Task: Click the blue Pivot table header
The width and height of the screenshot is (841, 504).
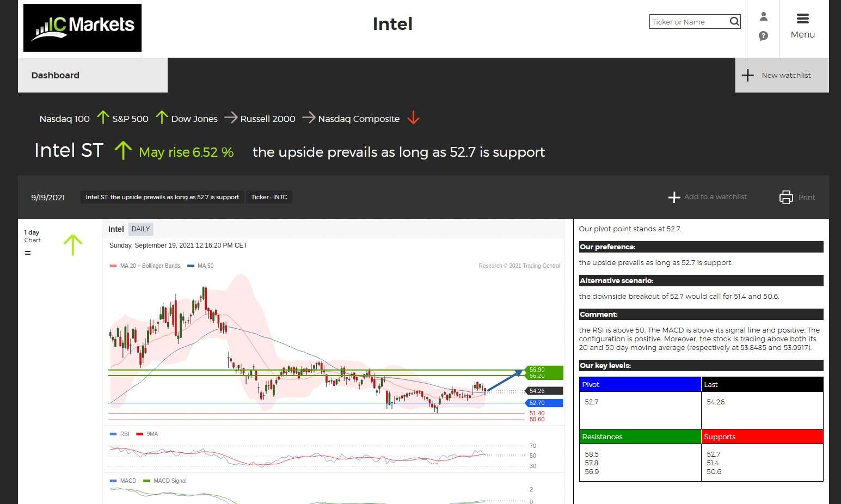Action: (640, 384)
